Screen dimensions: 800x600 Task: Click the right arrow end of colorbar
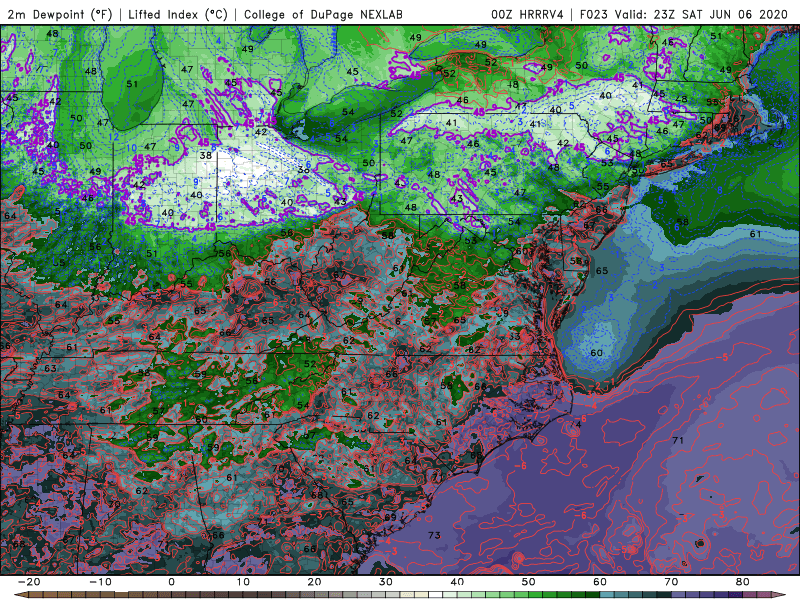(x=780, y=595)
